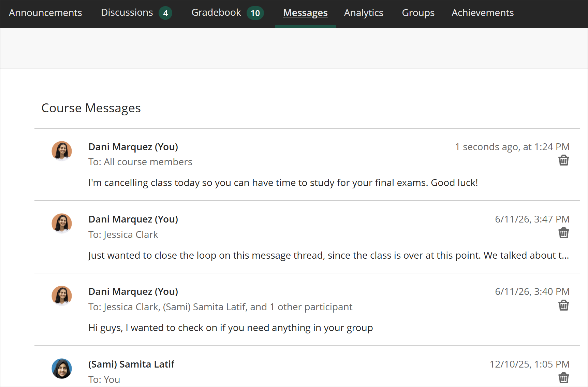
Task: Delete the message sent to Jessica Clark only
Action: (563, 233)
